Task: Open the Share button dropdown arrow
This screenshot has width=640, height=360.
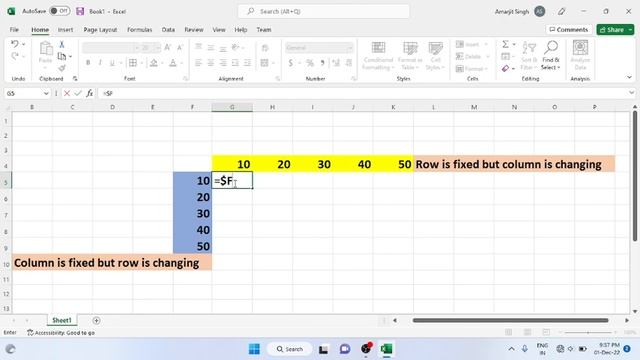Action: (630, 29)
